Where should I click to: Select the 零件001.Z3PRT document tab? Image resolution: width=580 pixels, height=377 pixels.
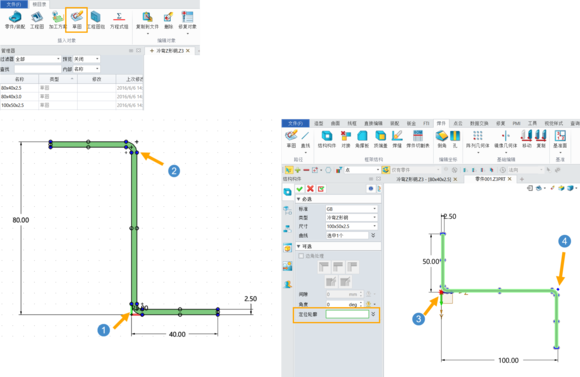pos(490,179)
